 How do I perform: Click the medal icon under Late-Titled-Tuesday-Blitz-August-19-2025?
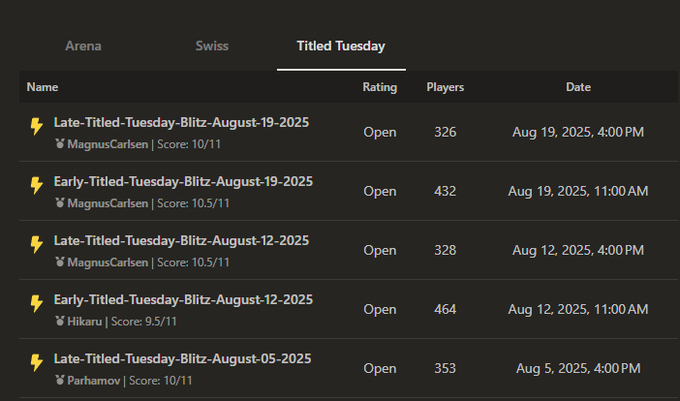tap(60, 144)
